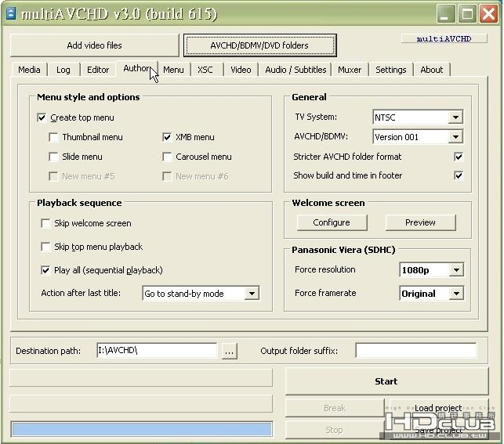This screenshot has width=504, height=444.
Task: Switch to the Media tab
Action: tap(29, 70)
